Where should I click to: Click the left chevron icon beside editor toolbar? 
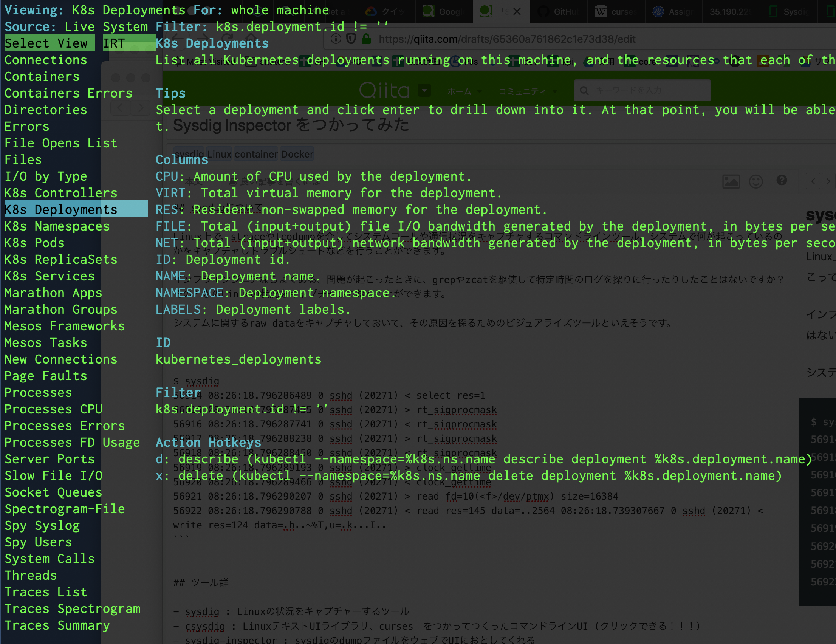click(813, 182)
